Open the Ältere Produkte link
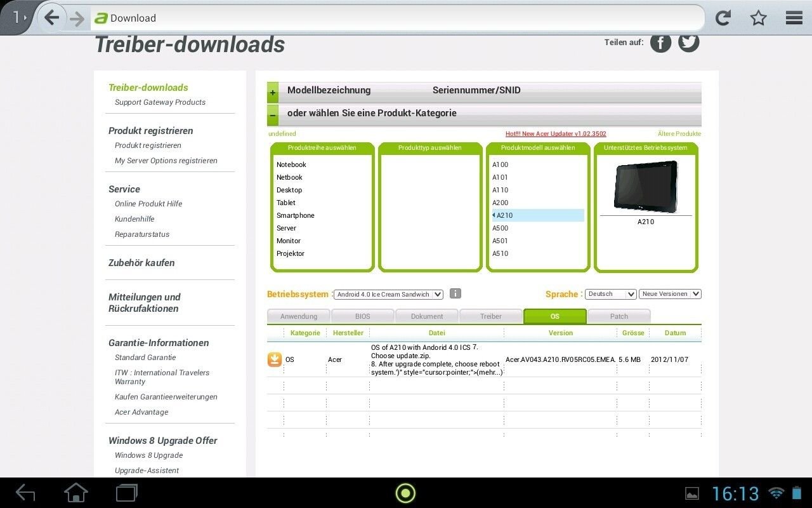Screen dimensions: 812x508 pyautogui.click(x=679, y=134)
